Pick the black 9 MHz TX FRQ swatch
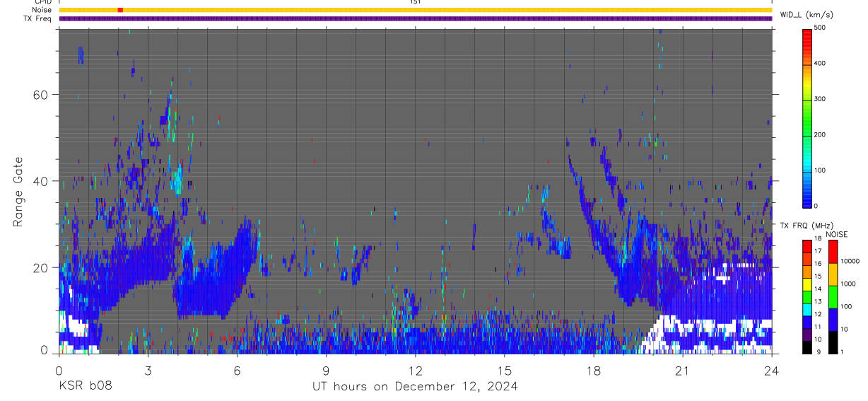This screenshot has width=868, height=401. pyautogui.click(x=807, y=347)
